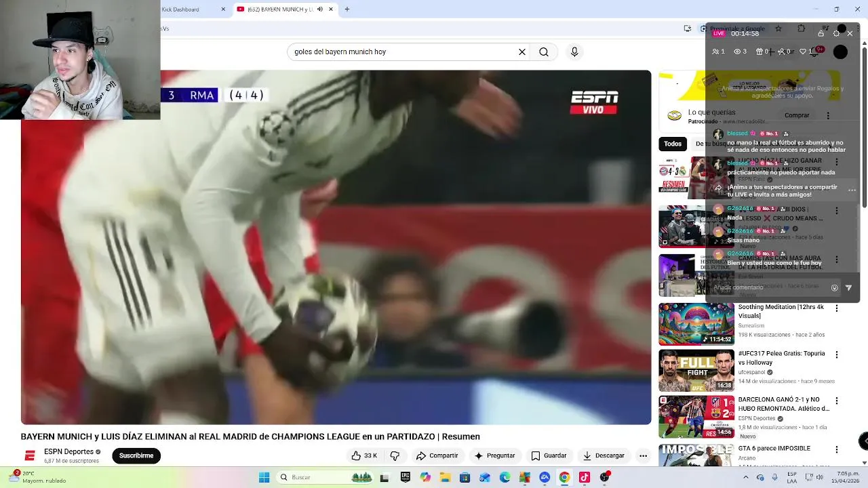Open options for GTA 6 parece IMPOSIBLE
868x488 pixels.
tap(837, 449)
